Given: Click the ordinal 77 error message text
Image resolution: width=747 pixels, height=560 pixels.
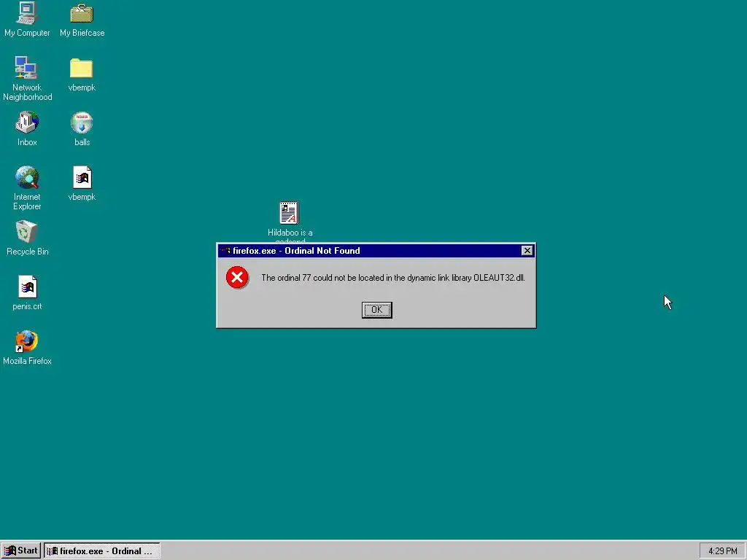Looking at the screenshot, I should click(393, 278).
